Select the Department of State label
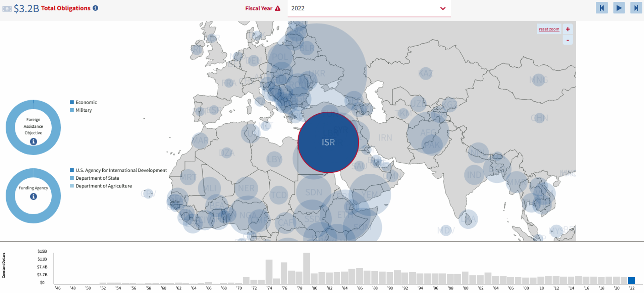The image size is (644, 293). [97, 178]
